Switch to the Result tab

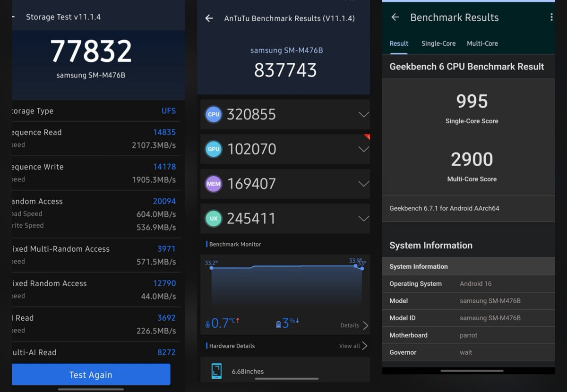(x=399, y=43)
